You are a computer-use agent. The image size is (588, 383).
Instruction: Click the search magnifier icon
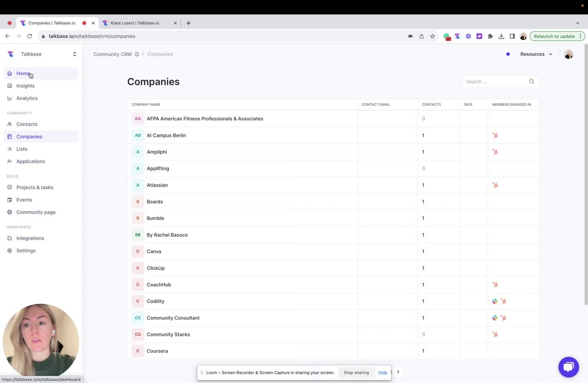tap(531, 82)
